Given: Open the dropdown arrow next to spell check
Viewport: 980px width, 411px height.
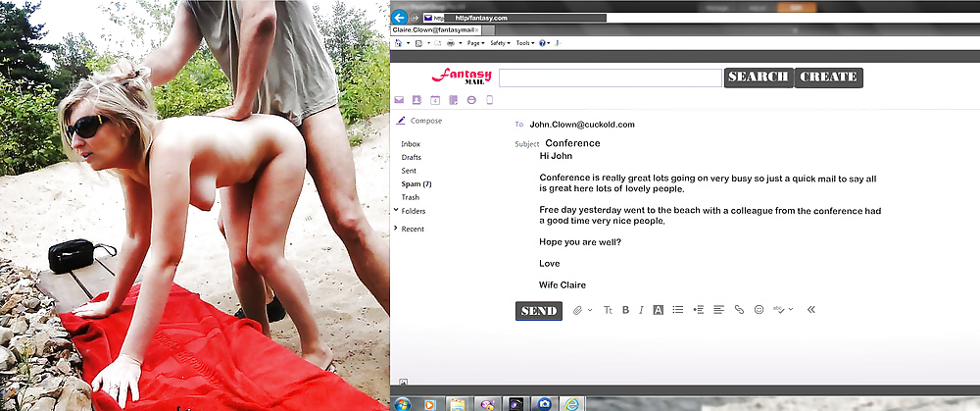Looking at the screenshot, I should (791, 309).
